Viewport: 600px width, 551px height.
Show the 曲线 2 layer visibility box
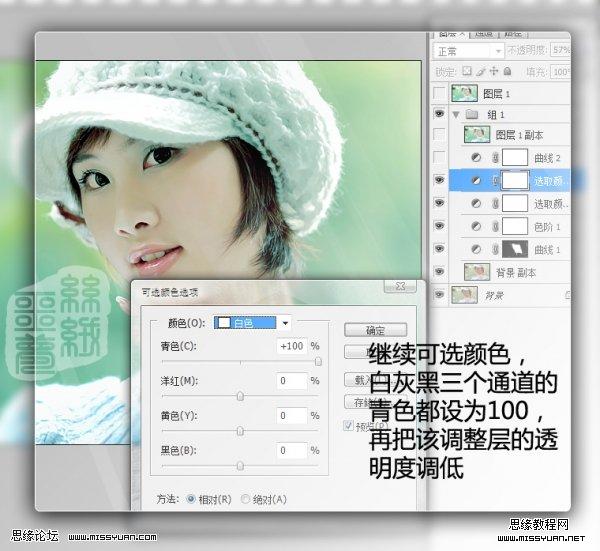[441, 157]
